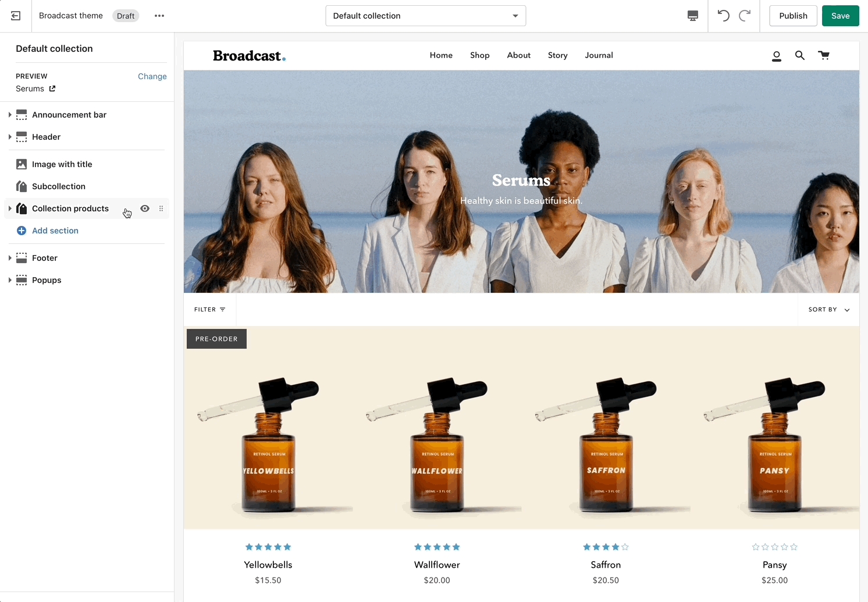Open the shopping cart icon
868x602 pixels.
824,55
